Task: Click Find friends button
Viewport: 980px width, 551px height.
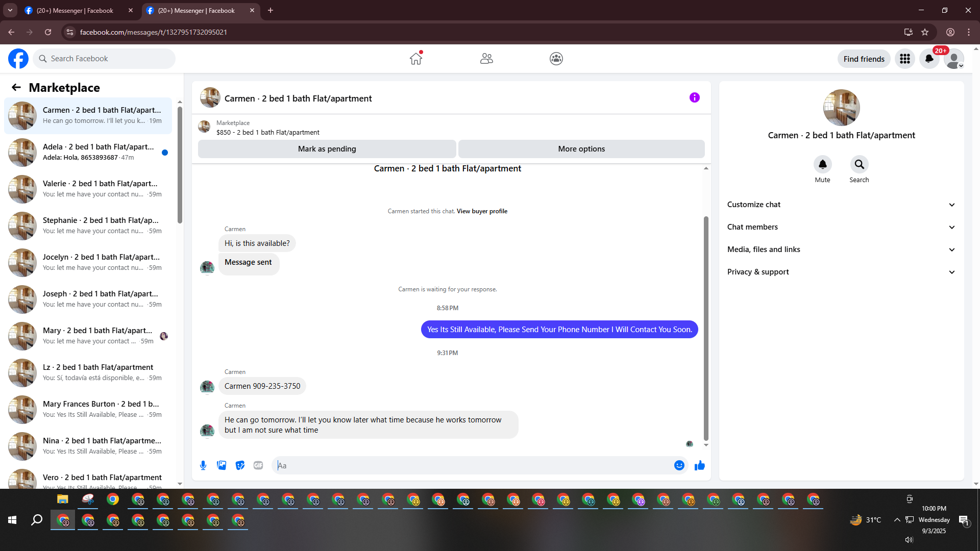Action: tap(864, 59)
